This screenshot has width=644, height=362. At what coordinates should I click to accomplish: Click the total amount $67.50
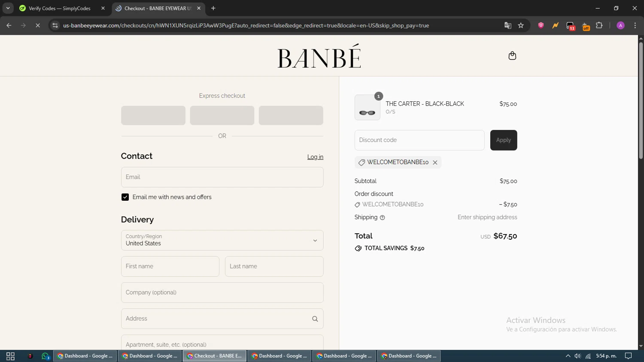tap(505, 236)
